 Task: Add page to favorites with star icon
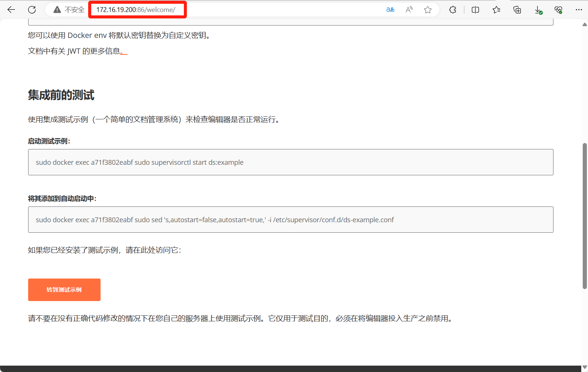click(428, 10)
